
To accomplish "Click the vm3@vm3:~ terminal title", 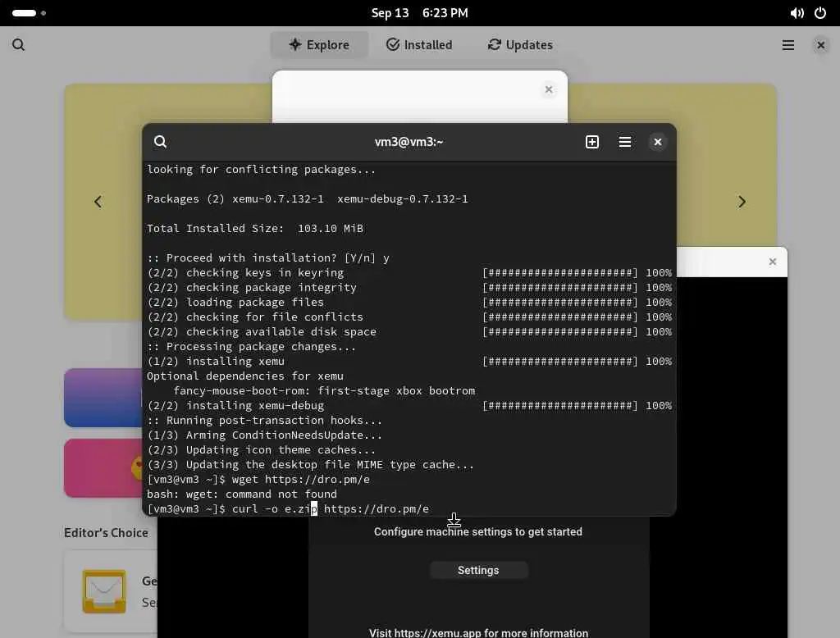I will pyautogui.click(x=409, y=142).
